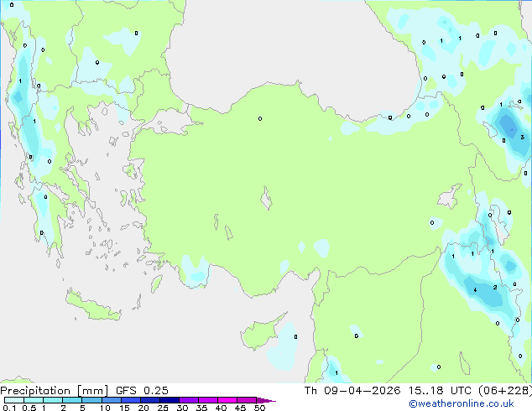Click the '(06+228)' forecast run label
This screenshot has width=532, height=411.
(x=505, y=391)
